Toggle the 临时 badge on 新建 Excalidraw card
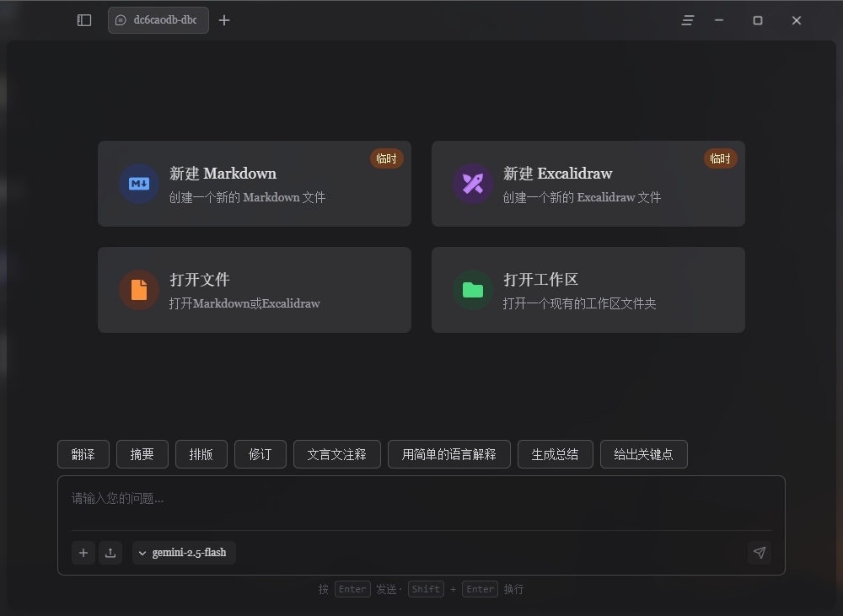Screen dimensions: 843x616 (720, 158)
